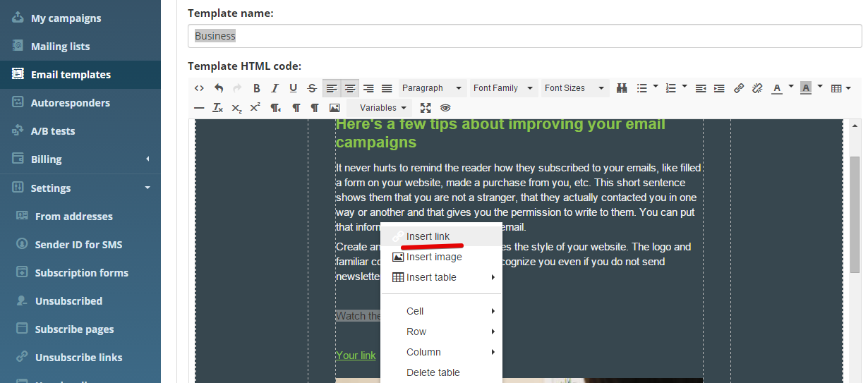The image size is (868, 383).
Task: Click the green "Your link" hyperlink
Action: (x=356, y=355)
